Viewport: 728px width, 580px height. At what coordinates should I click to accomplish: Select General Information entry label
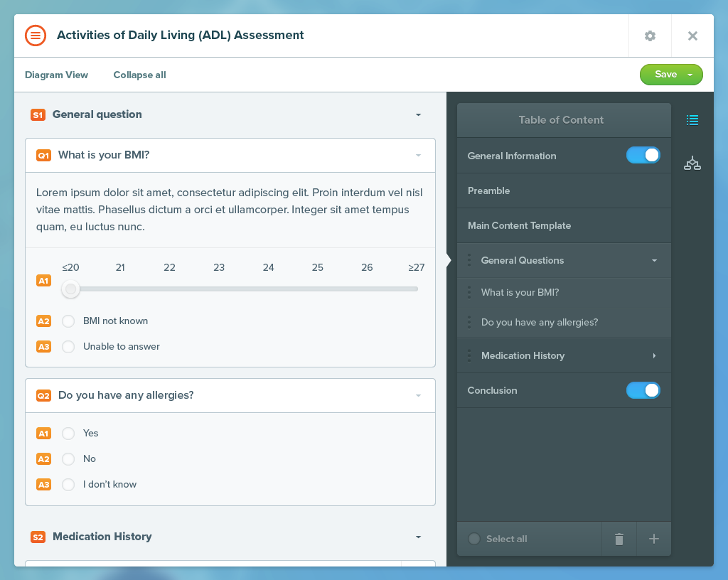click(x=512, y=156)
